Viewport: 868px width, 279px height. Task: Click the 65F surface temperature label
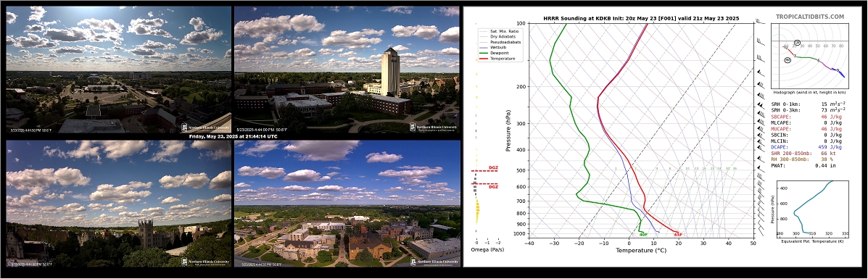tap(677, 235)
